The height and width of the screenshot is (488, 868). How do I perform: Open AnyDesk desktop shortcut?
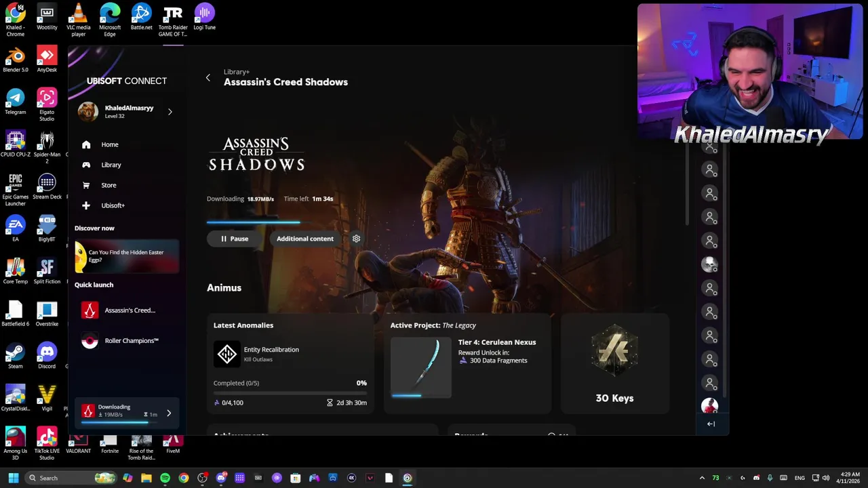pyautogui.click(x=47, y=60)
